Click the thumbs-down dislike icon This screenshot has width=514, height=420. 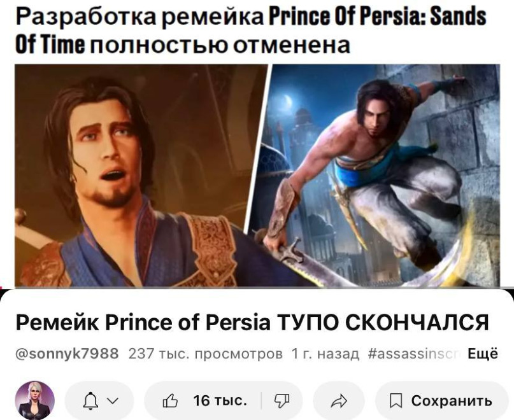click(x=282, y=401)
